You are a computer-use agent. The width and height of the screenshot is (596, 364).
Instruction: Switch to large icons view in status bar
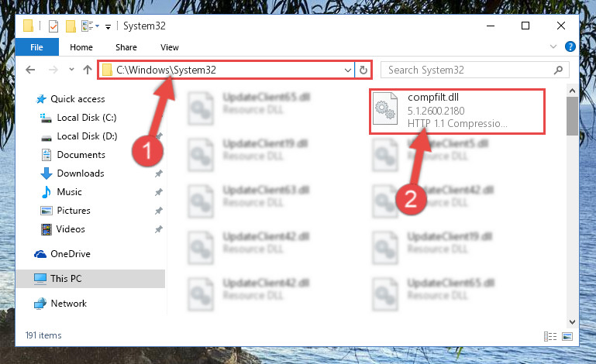(x=567, y=336)
